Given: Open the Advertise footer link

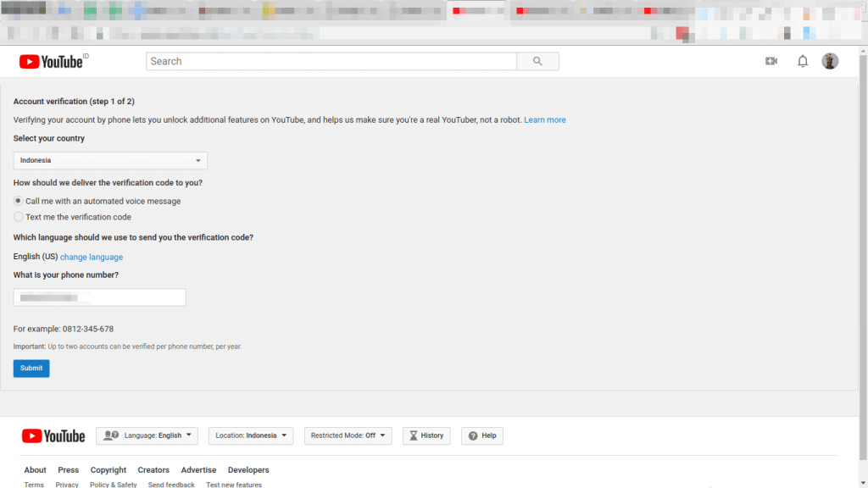Looking at the screenshot, I should [198, 469].
